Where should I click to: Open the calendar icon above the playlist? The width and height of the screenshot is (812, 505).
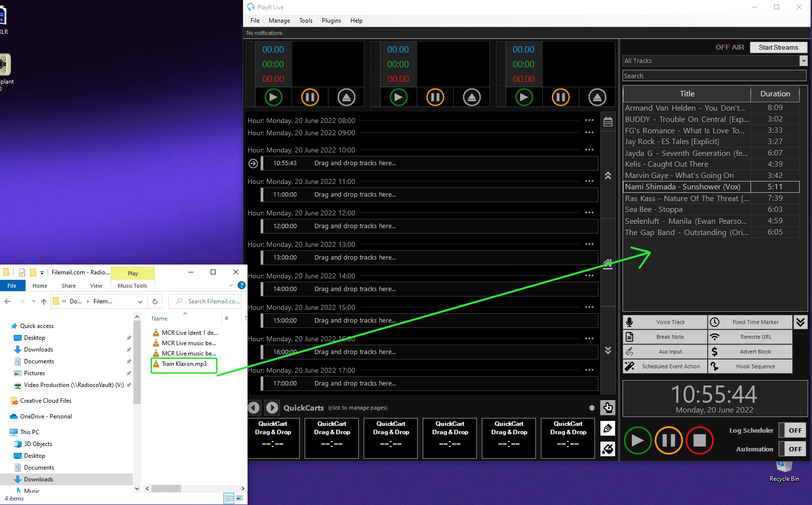click(x=608, y=120)
